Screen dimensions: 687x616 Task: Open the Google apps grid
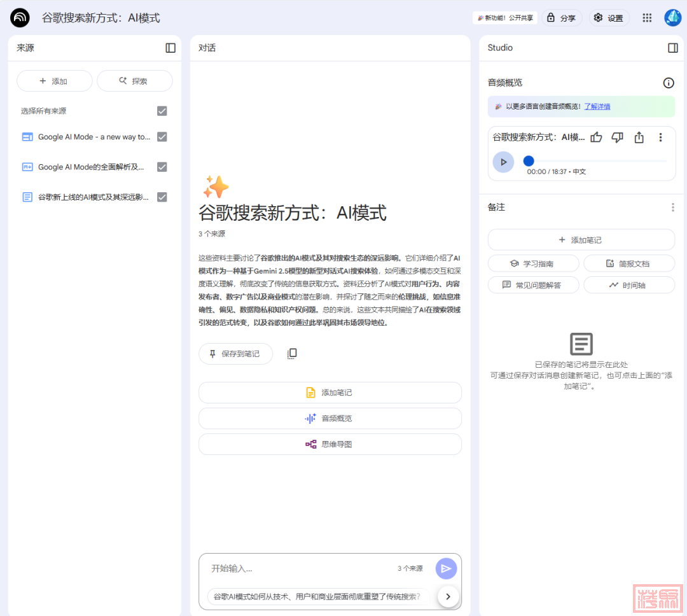[x=647, y=18]
